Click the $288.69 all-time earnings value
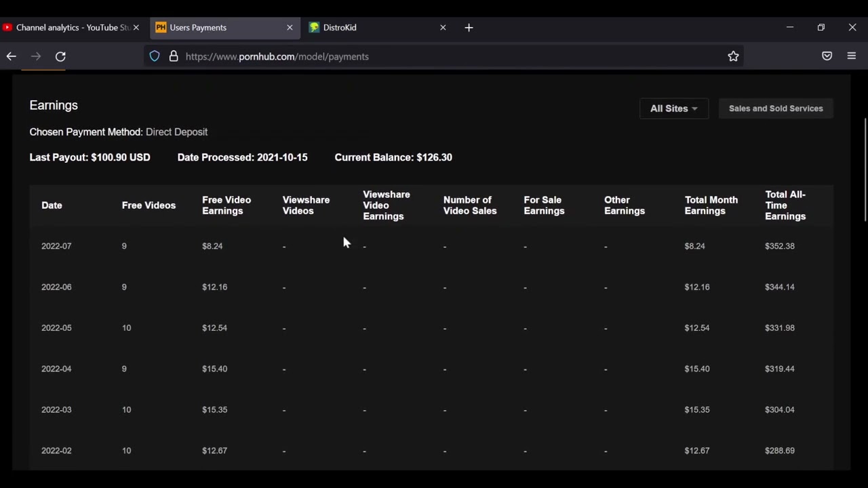 click(x=780, y=451)
